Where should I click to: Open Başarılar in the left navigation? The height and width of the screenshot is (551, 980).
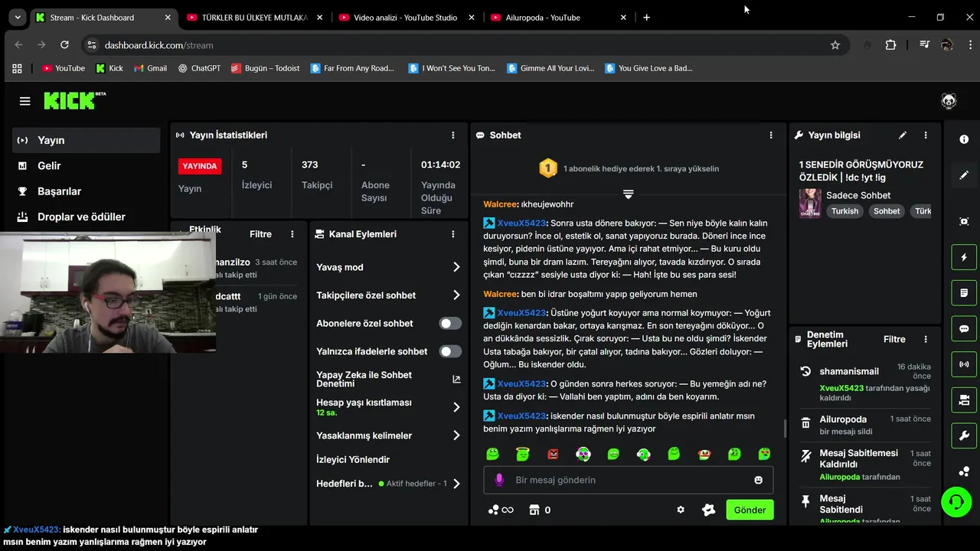pyautogui.click(x=86, y=191)
